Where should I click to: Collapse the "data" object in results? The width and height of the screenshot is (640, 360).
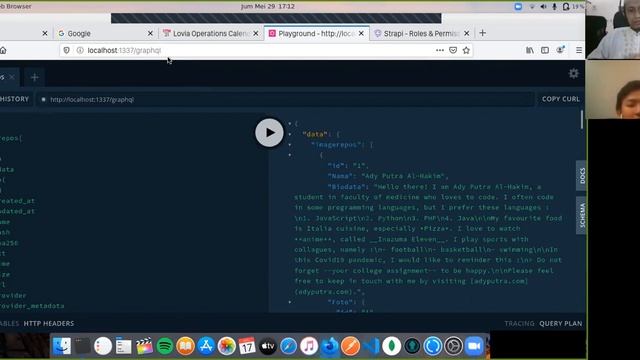click(290, 134)
